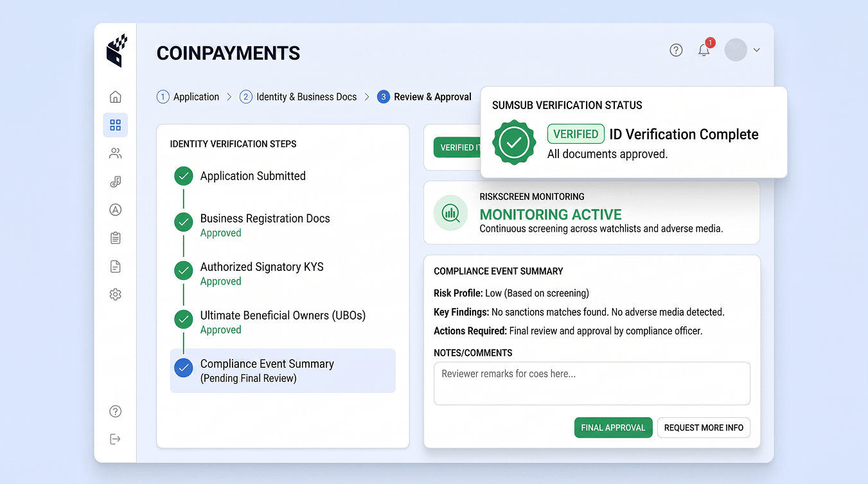Click the 'NOTES/COMMENTS' label
This screenshot has height=484, width=868.
tap(473, 353)
